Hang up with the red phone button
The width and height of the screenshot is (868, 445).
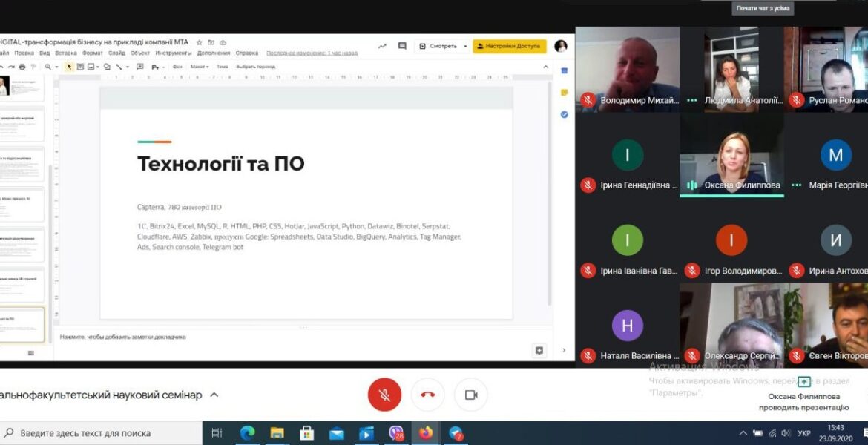click(427, 395)
